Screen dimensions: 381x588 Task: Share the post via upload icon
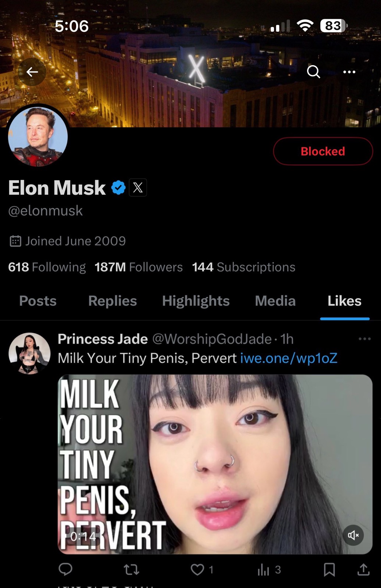(x=363, y=570)
